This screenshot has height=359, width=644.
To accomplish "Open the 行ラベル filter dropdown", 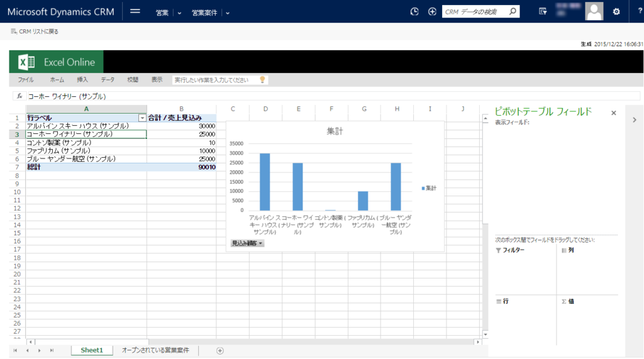I will coord(142,118).
